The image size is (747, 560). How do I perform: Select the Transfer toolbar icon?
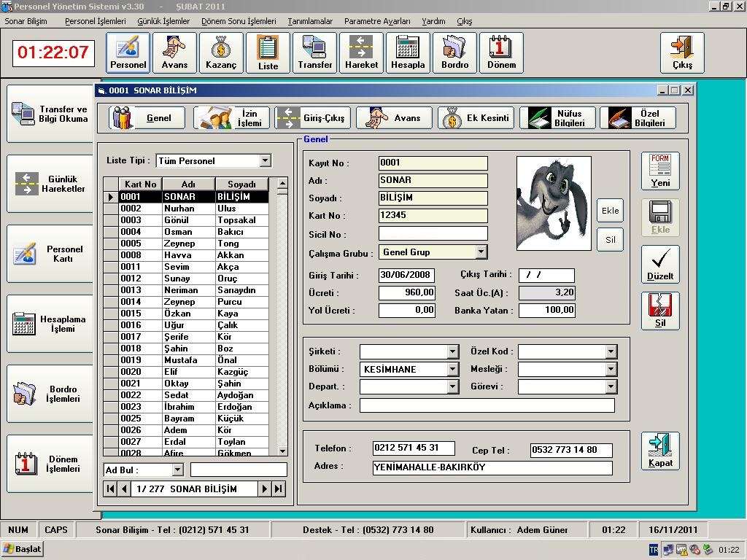click(314, 52)
